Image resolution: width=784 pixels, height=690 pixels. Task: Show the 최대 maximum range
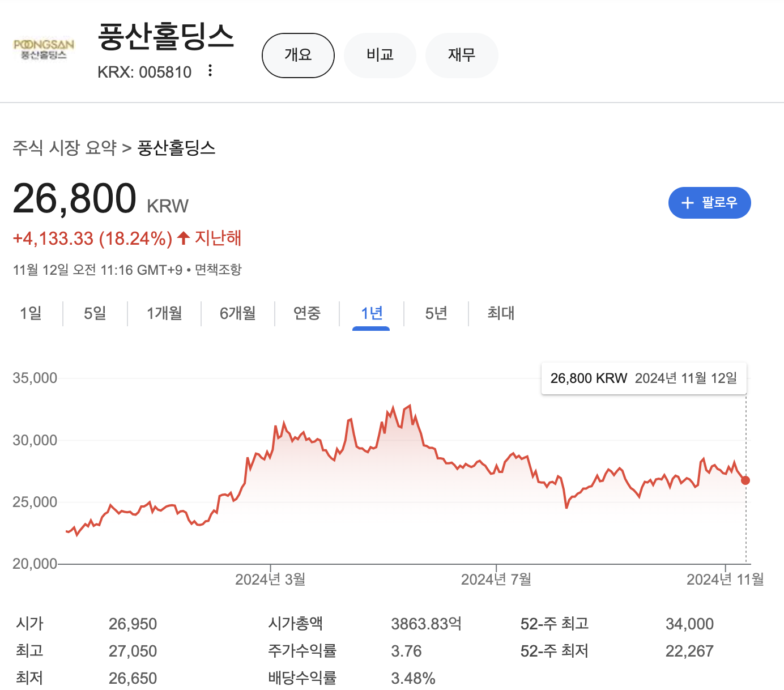[x=501, y=313]
